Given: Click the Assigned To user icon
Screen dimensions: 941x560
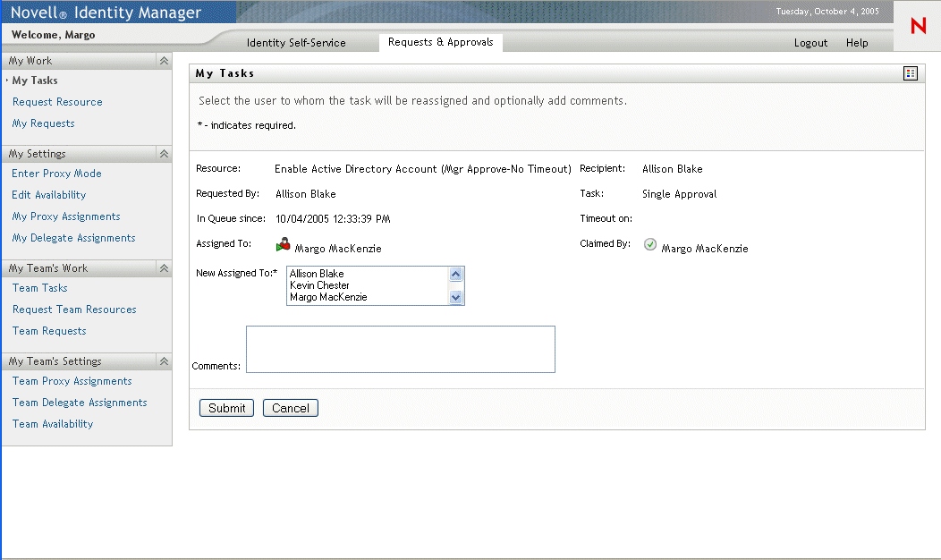Looking at the screenshot, I should (284, 244).
